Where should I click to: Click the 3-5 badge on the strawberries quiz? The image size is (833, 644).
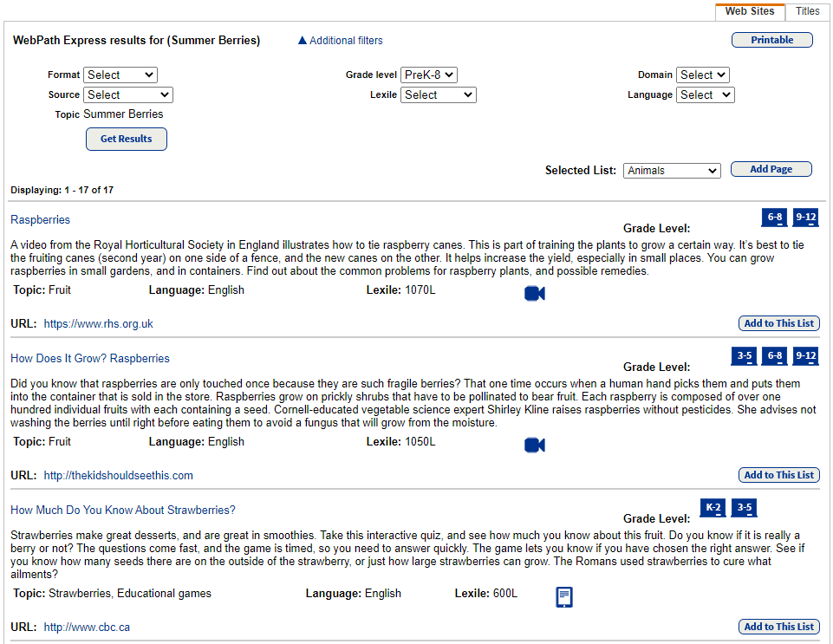[744, 508]
